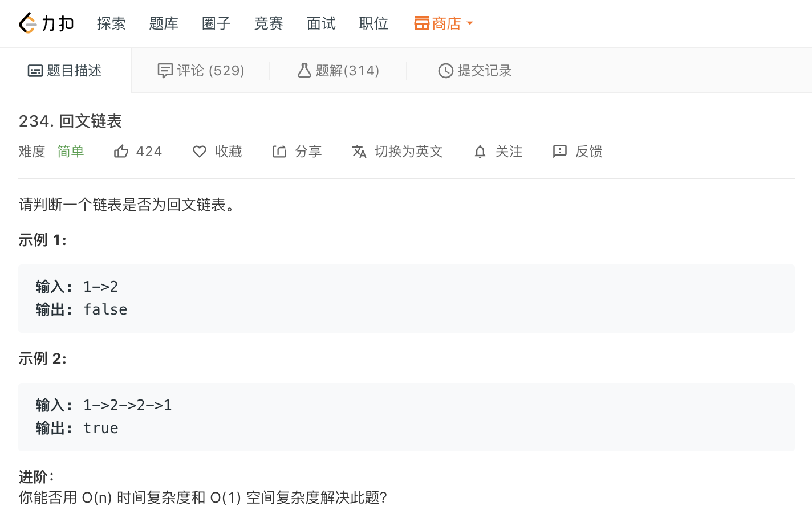Open 竞赛 contests page
The width and height of the screenshot is (812, 522).
pyautogui.click(x=269, y=23)
